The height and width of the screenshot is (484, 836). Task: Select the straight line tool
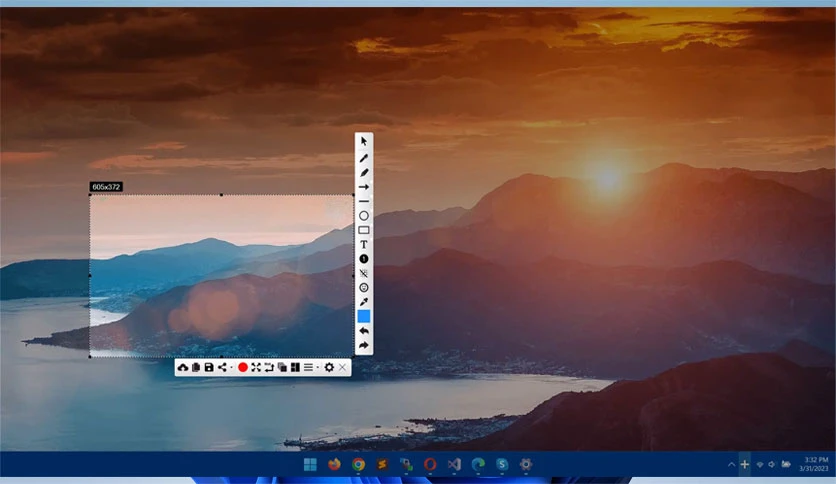tap(364, 201)
